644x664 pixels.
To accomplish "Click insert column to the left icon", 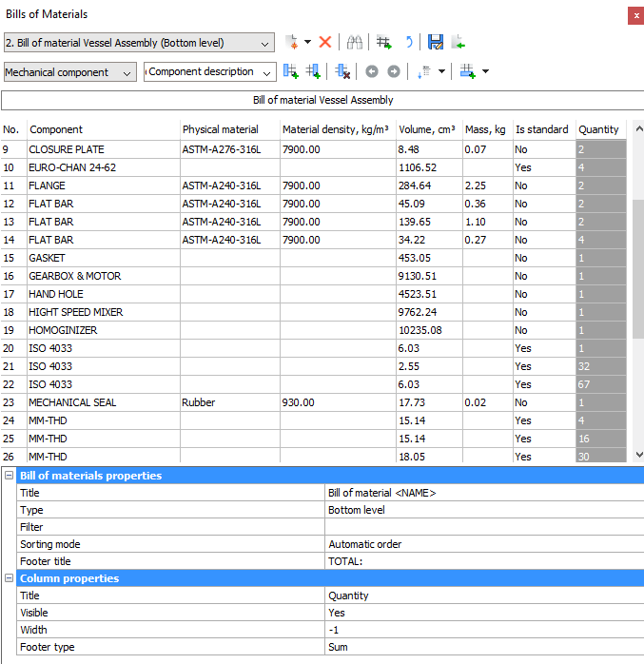I will click(x=291, y=71).
